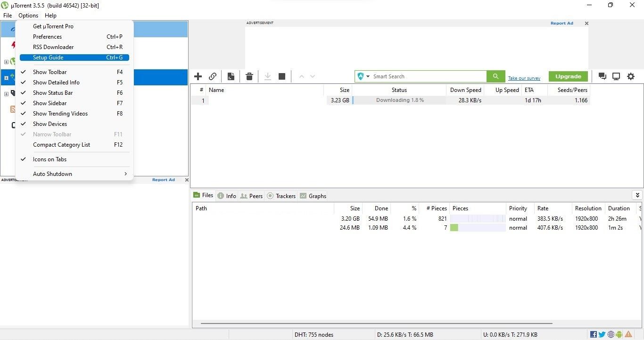
Task: Click the Start download arrow icon
Action: pyautogui.click(x=267, y=76)
